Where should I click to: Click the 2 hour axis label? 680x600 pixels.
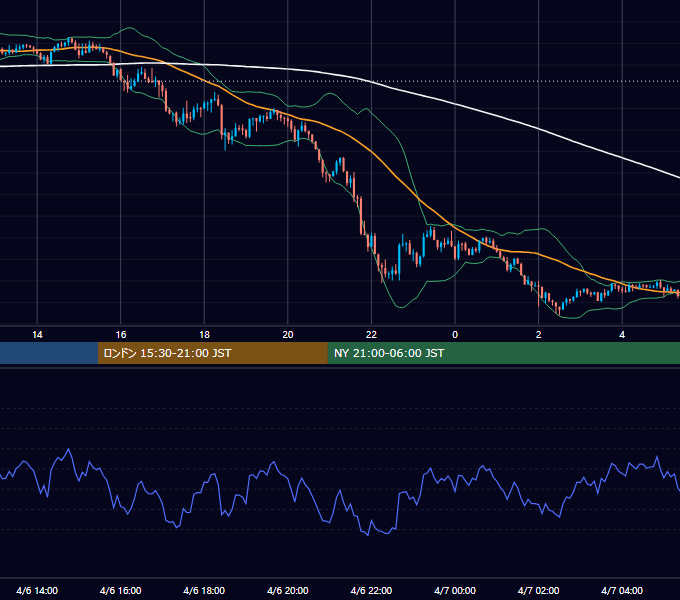pos(539,335)
